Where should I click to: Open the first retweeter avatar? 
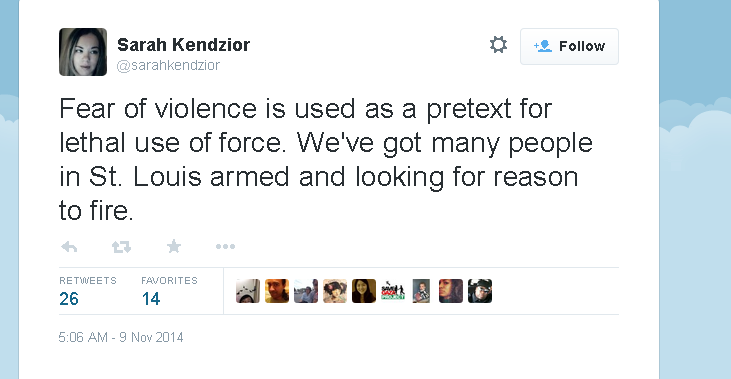tap(248, 291)
